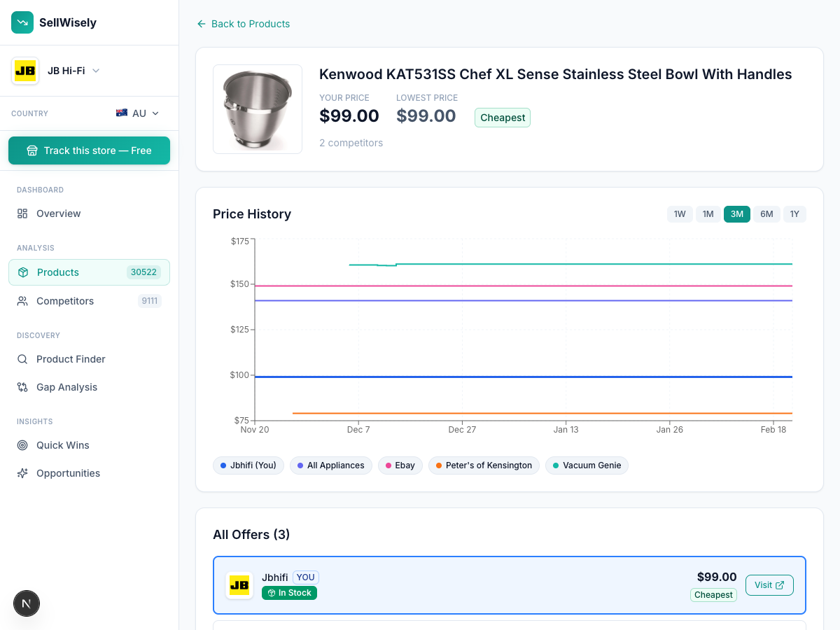The height and width of the screenshot is (630, 840).
Task: Select the Overview dashboard icon
Action: click(21, 213)
